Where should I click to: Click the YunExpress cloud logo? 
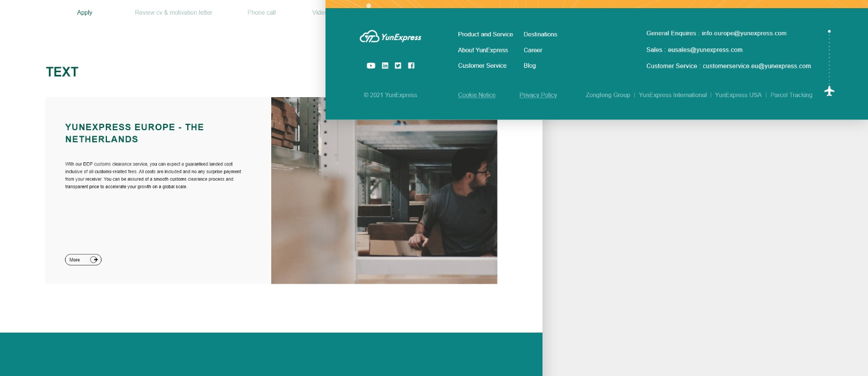tap(390, 37)
